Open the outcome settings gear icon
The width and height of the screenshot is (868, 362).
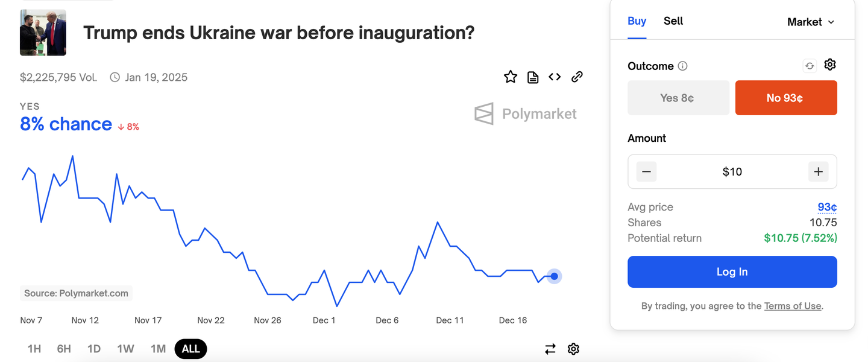click(x=830, y=65)
